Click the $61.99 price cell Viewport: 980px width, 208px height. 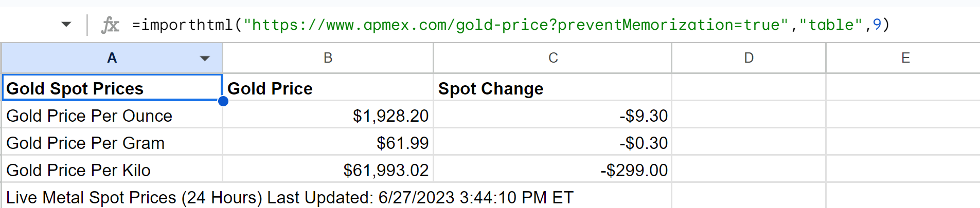(x=328, y=143)
